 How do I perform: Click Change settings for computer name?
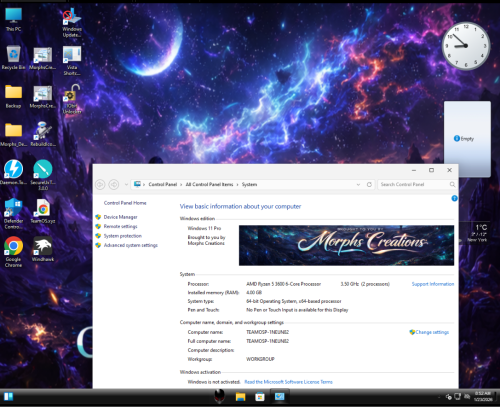(432, 332)
